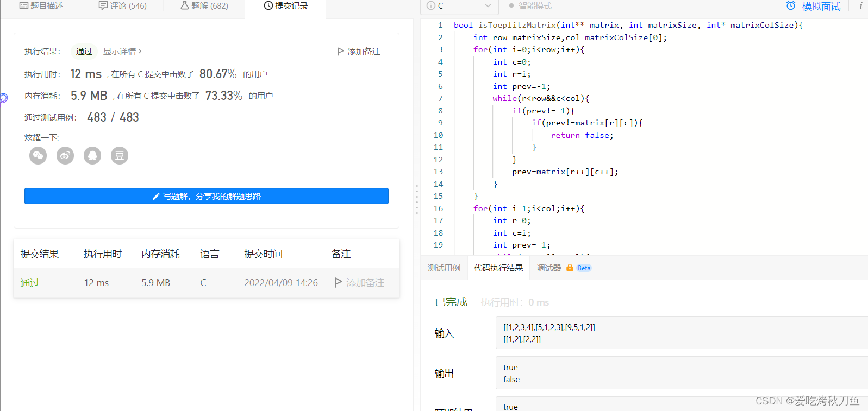The image size is (868, 411).
Task: Click code line 1 function signature
Action: pos(628,25)
